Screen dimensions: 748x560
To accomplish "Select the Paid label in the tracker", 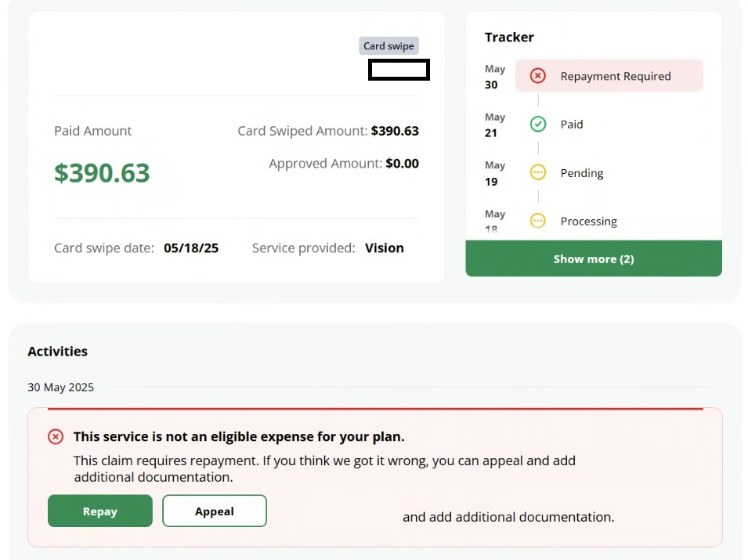I will 572,125.
